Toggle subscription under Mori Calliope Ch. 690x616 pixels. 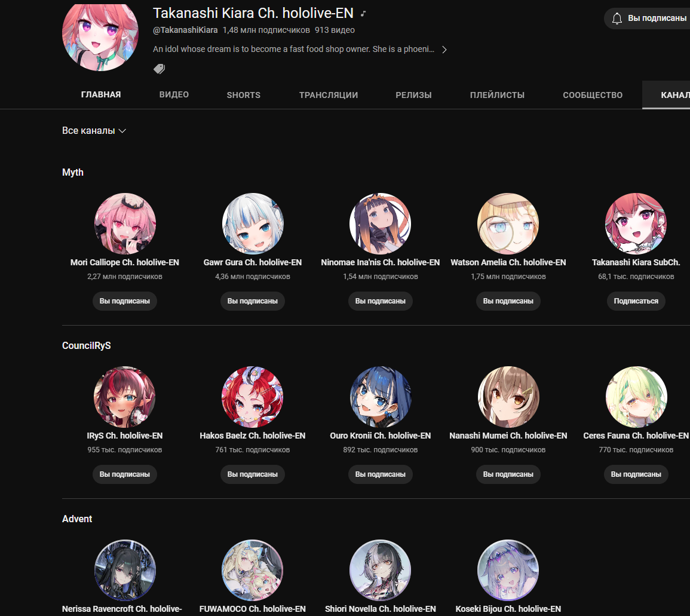point(124,301)
